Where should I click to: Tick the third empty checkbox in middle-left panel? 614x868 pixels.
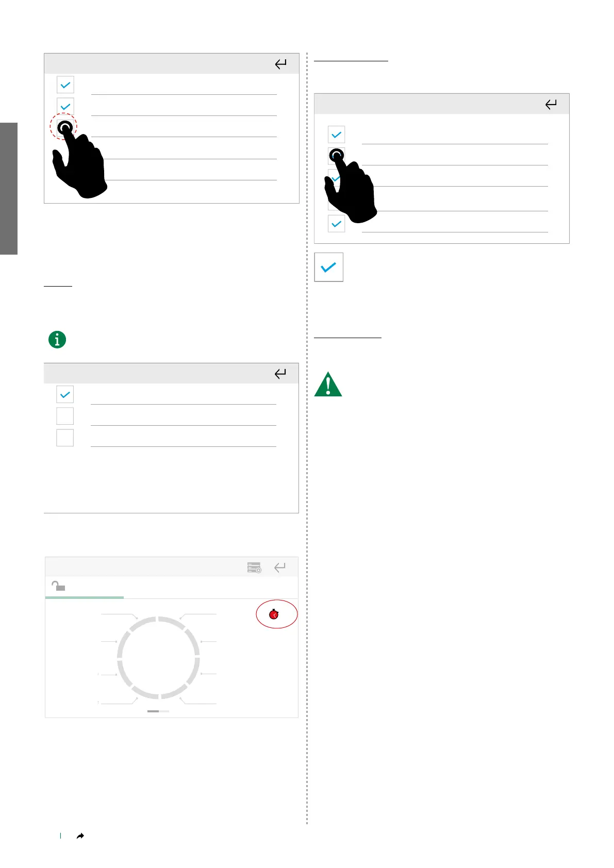(x=65, y=438)
